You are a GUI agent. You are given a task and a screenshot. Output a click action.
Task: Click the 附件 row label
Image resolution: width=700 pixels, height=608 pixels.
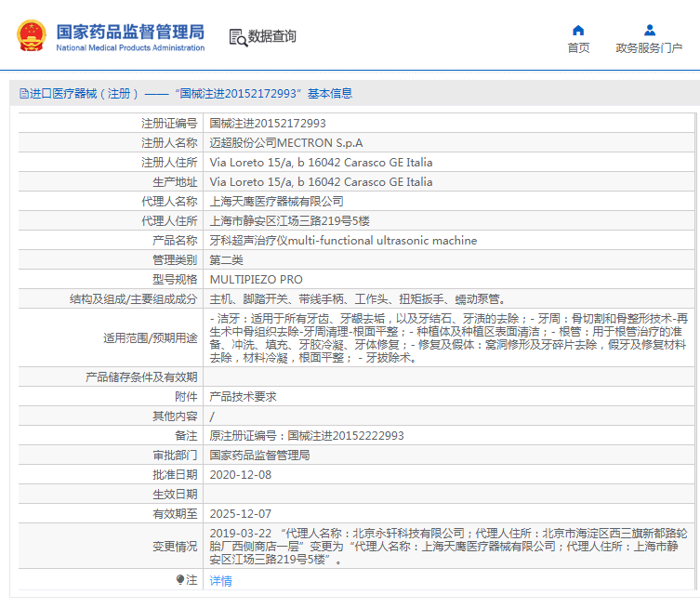point(186,396)
